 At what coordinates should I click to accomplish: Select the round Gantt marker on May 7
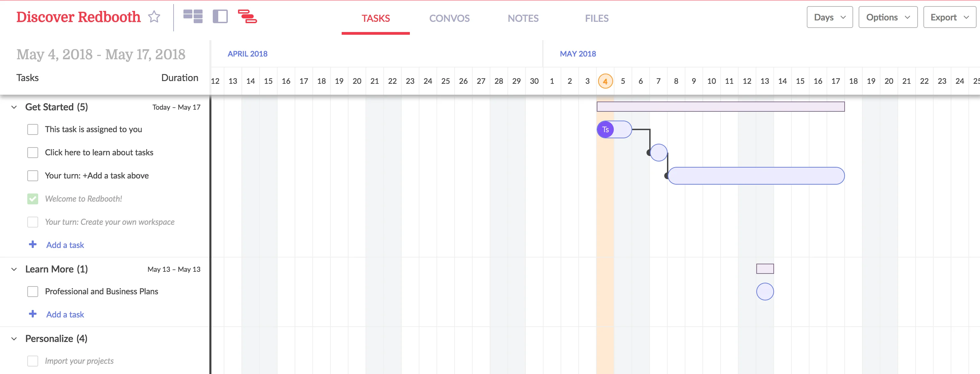(658, 152)
